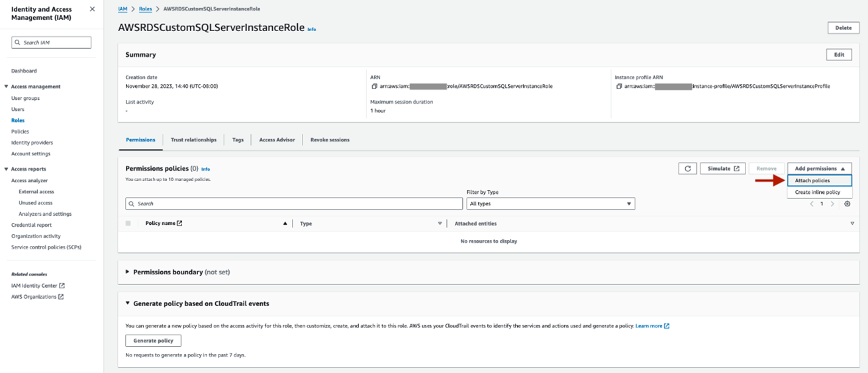This screenshot has height=373, width=868.
Task: Click the page number 1 indicator
Action: tap(822, 204)
